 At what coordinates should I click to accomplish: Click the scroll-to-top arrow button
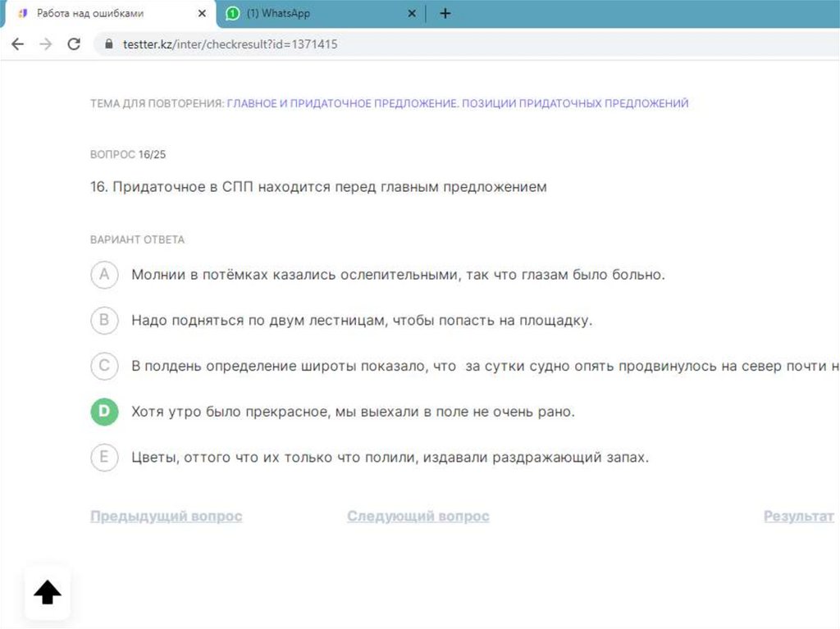(47, 592)
